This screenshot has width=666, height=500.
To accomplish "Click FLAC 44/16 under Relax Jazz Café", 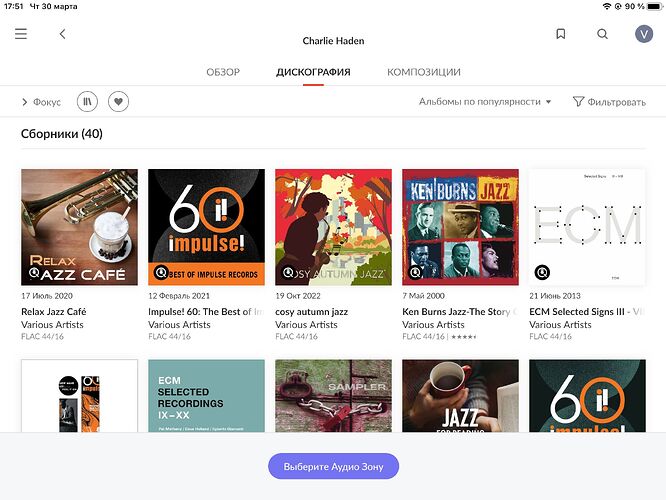I will point(42,336).
